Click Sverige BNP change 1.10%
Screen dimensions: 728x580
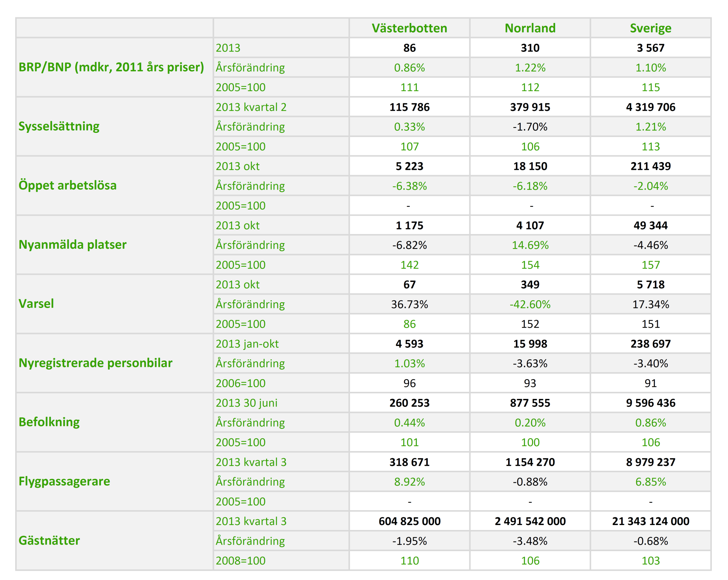coord(650,68)
